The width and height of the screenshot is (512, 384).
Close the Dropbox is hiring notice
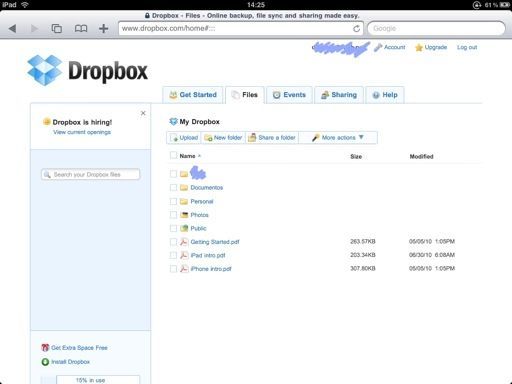coord(143,113)
